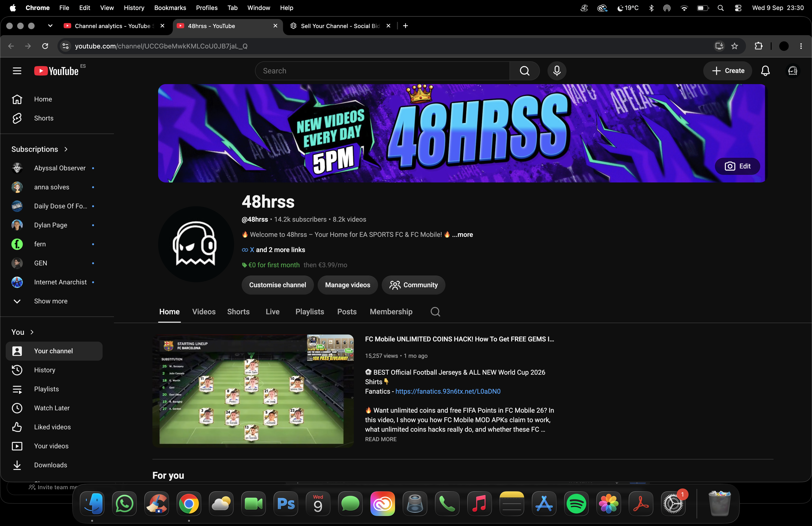Open Chrome Bookmarks menu
Screen dimensions: 812x526
click(x=170, y=8)
